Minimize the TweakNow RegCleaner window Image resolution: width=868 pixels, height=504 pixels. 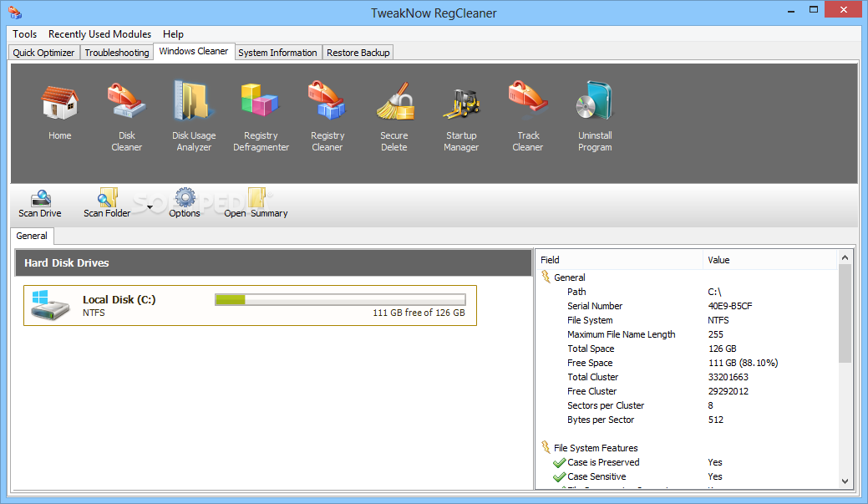tap(792, 11)
